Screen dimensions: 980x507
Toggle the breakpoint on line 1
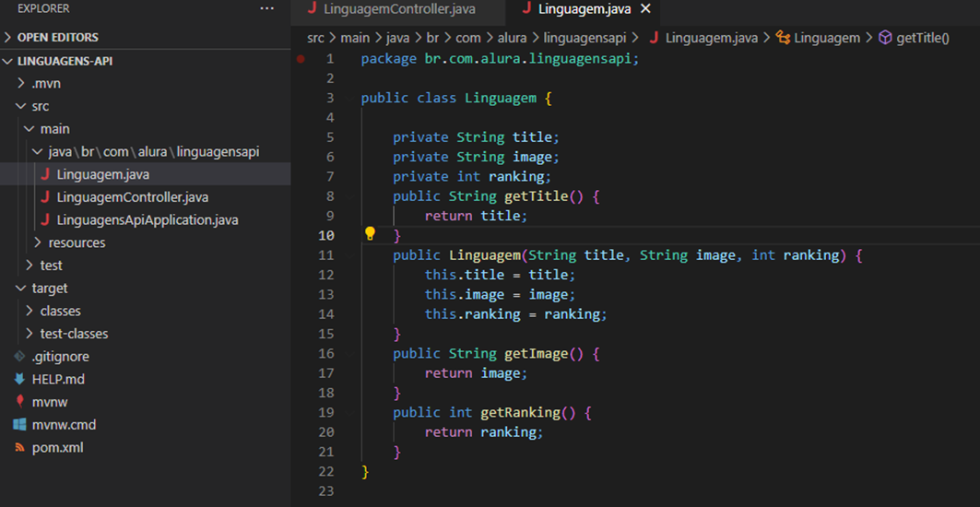point(301,59)
